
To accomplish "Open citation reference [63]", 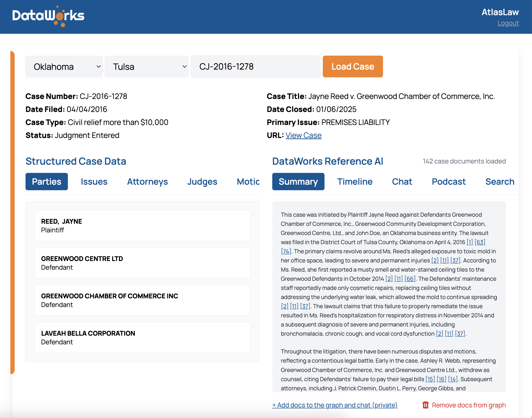I will coord(480,242).
